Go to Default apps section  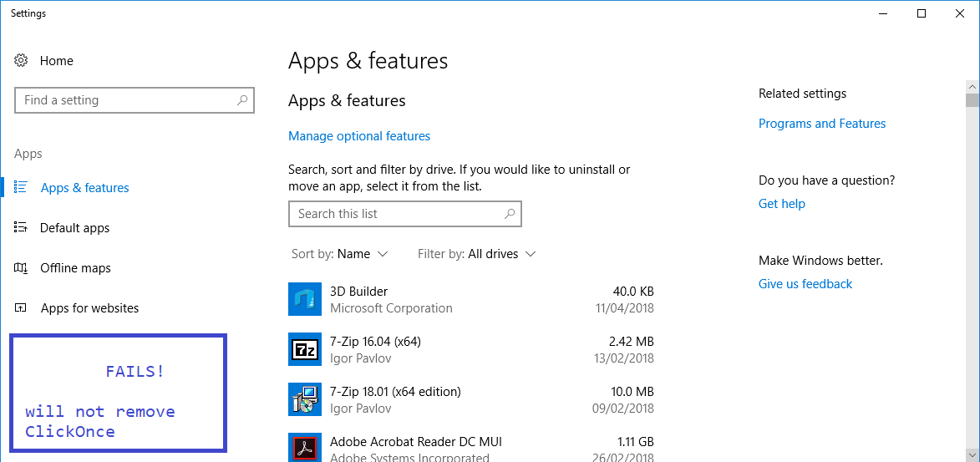75,227
